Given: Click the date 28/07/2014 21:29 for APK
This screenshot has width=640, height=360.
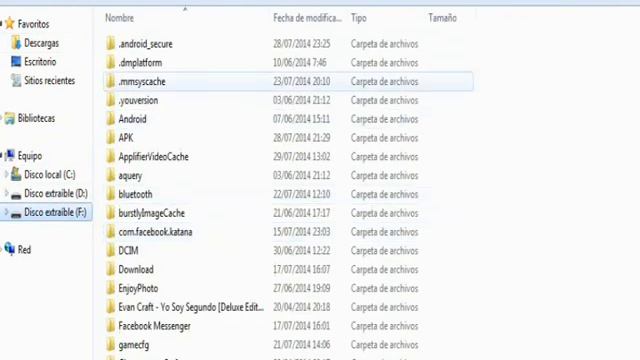Looking at the screenshot, I should (x=302, y=138).
